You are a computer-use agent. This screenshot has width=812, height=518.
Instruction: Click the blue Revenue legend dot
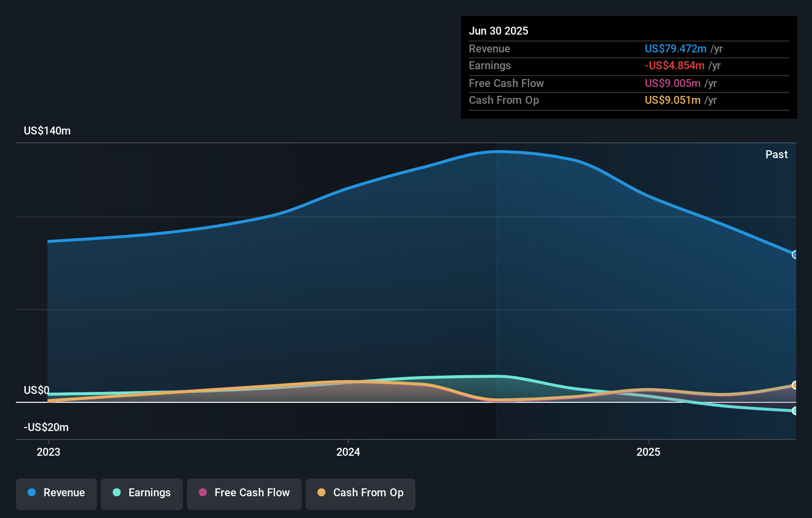point(32,492)
